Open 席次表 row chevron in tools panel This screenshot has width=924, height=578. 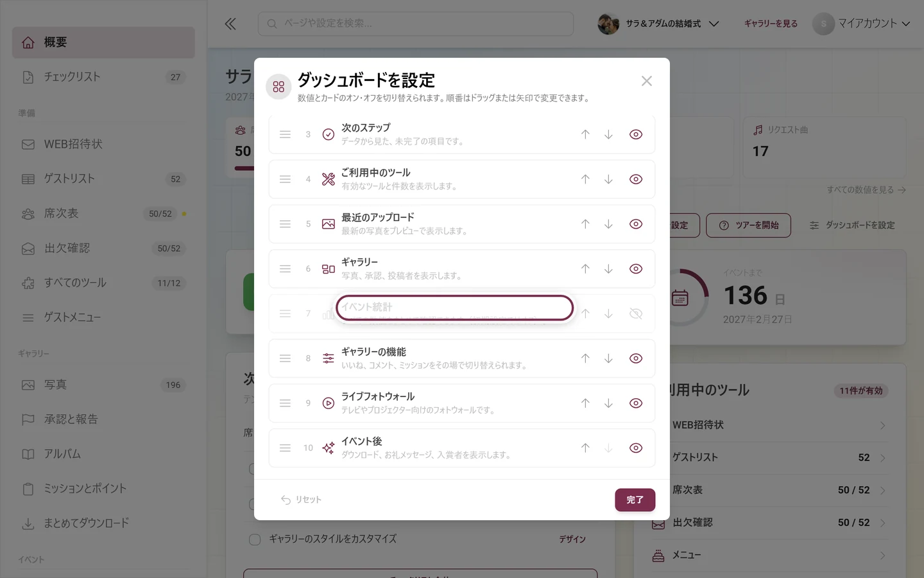pos(883,491)
